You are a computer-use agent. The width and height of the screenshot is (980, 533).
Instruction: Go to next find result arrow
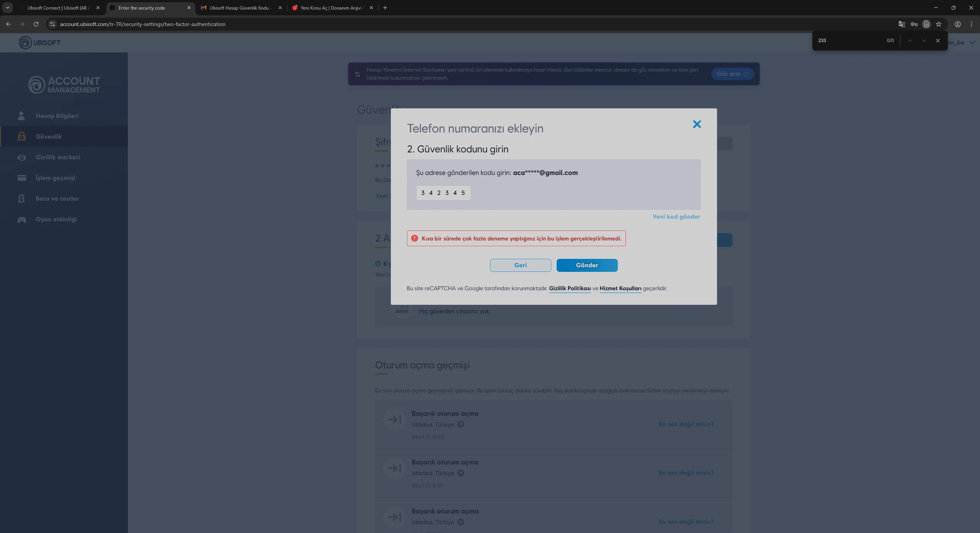click(924, 41)
